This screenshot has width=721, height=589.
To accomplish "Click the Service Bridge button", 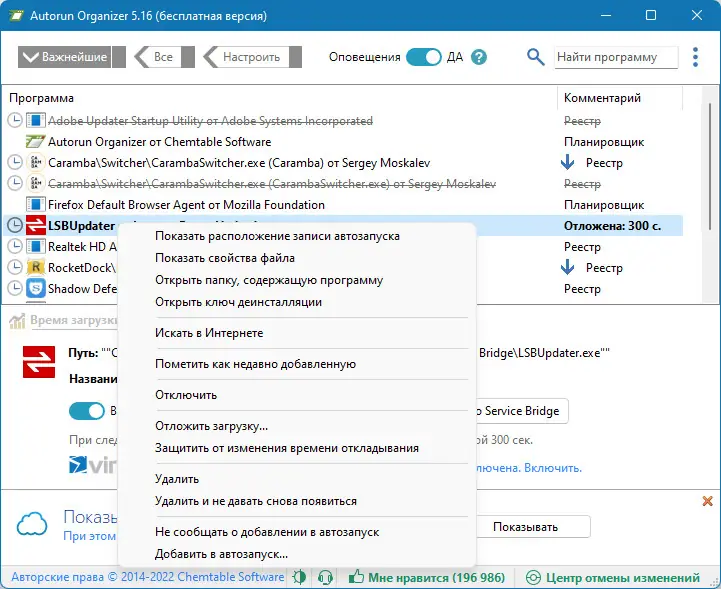I will coord(521,411).
